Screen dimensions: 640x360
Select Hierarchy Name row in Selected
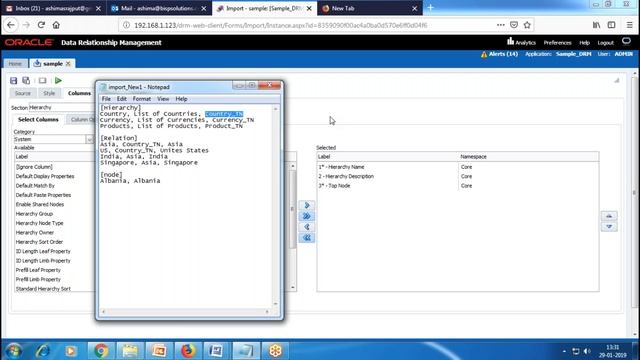(458, 167)
